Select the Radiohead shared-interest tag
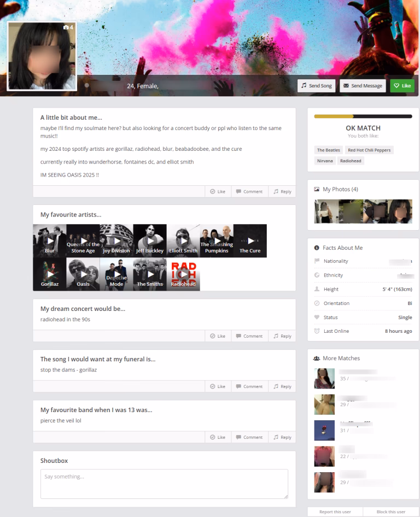Screen dimensions: 420x517 [351, 161]
